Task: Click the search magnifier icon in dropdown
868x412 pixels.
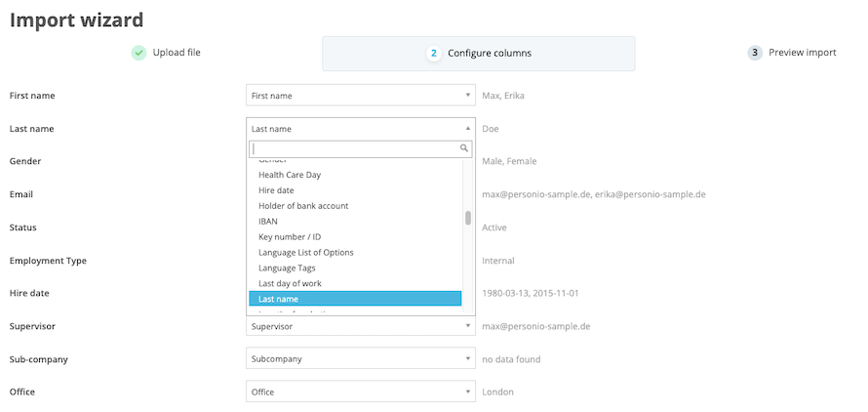Action: [464, 148]
